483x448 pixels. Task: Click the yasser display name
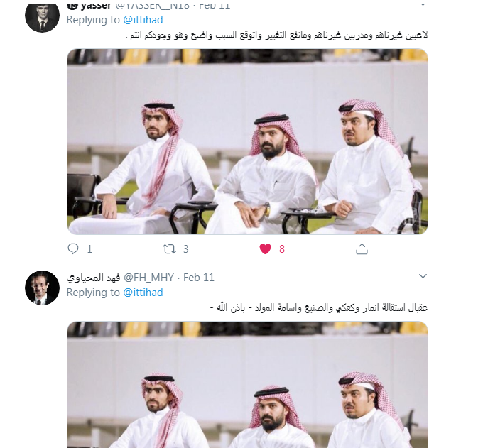click(x=96, y=6)
